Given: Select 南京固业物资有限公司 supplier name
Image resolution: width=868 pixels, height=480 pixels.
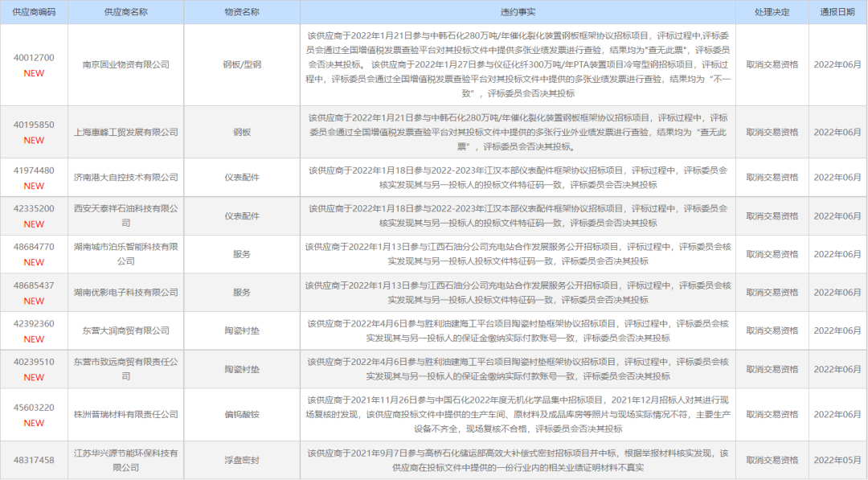Looking at the screenshot, I should 125,63.
